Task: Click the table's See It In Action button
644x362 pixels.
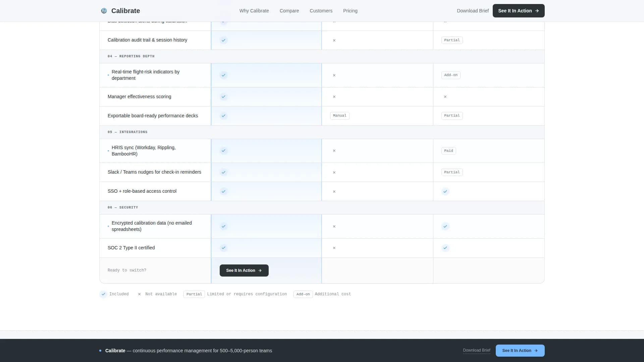Action: (244, 270)
